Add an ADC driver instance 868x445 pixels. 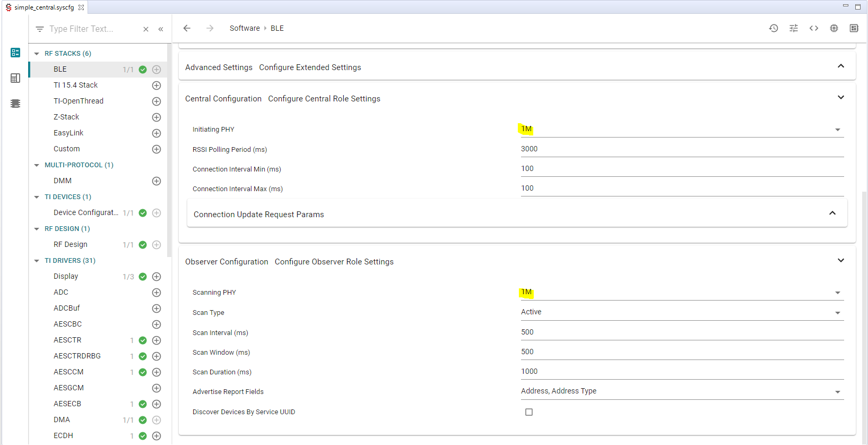(157, 293)
